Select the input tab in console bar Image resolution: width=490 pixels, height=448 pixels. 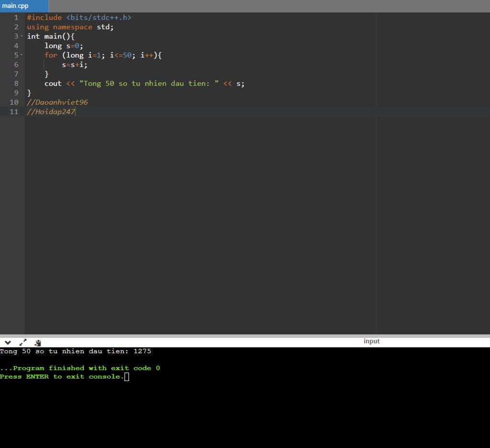pyautogui.click(x=371, y=341)
